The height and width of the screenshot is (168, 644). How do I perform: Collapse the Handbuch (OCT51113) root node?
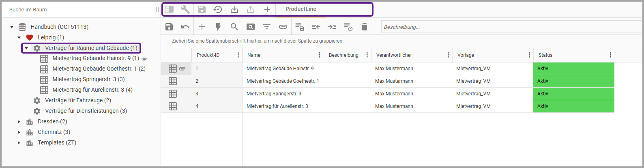tap(12, 27)
